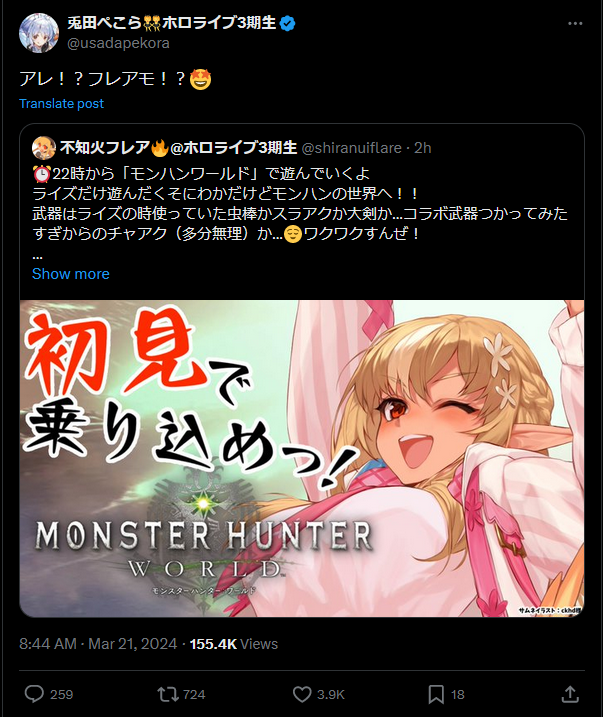Image resolution: width=603 pixels, height=717 pixels.
Task: View the 155.4K Views analytics
Action: coord(234,643)
